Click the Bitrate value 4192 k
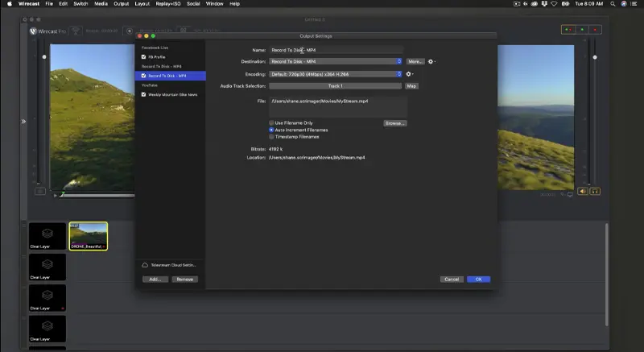 click(275, 149)
